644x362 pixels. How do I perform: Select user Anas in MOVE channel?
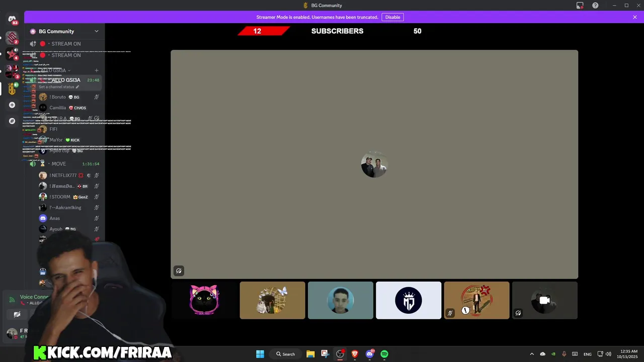tap(68, 218)
